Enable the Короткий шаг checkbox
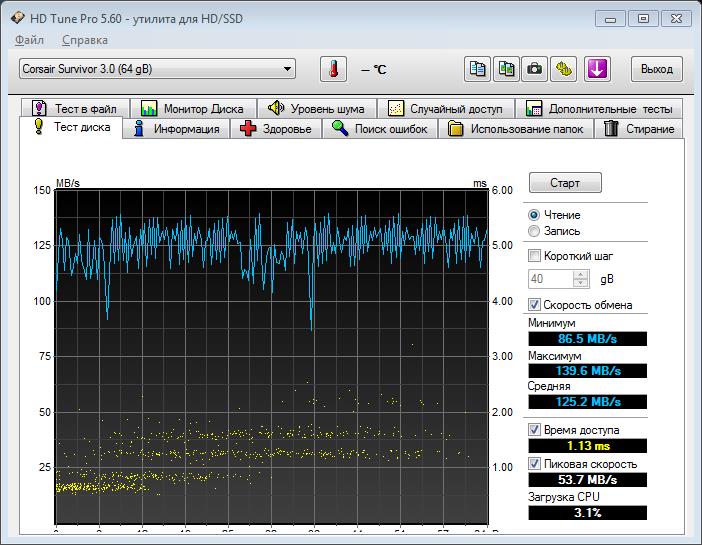702x545 pixels. coord(534,256)
